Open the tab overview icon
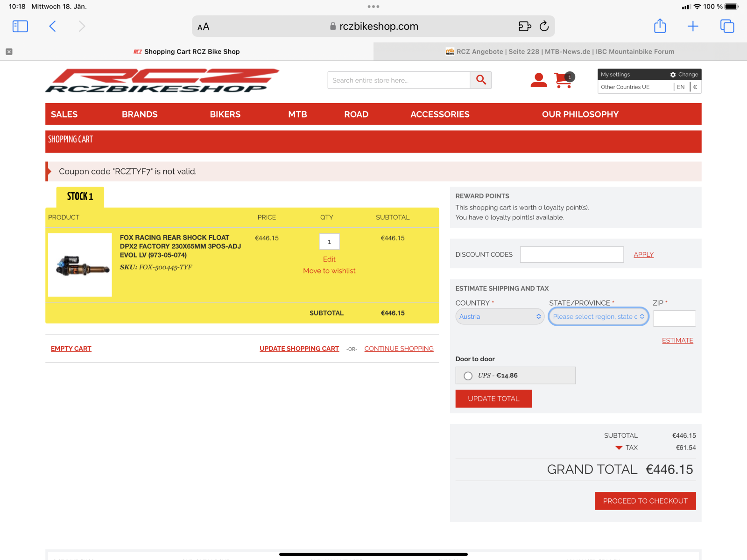 [x=727, y=26]
